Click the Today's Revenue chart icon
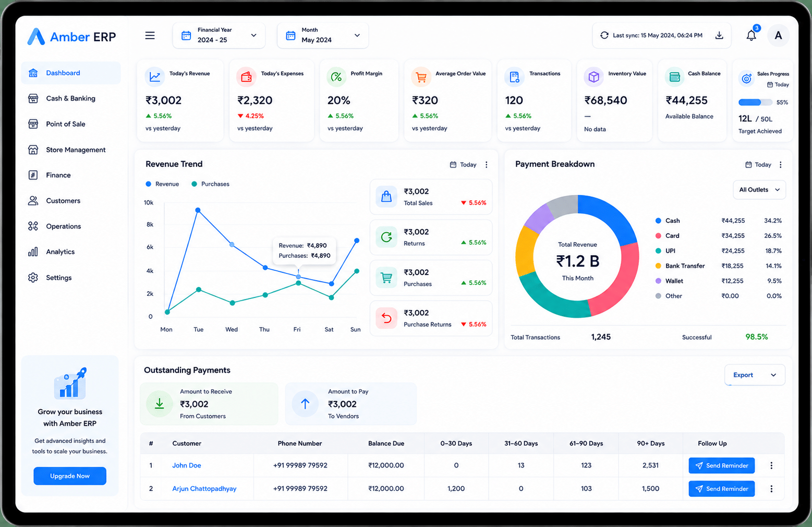The height and width of the screenshot is (527, 812). click(155, 77)
